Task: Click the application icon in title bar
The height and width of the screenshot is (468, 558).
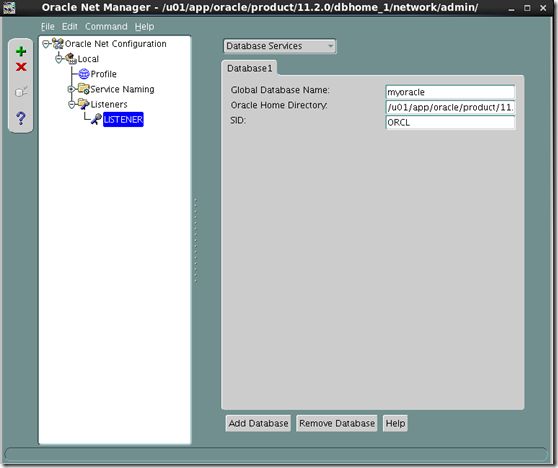Action: pos(9,7)
